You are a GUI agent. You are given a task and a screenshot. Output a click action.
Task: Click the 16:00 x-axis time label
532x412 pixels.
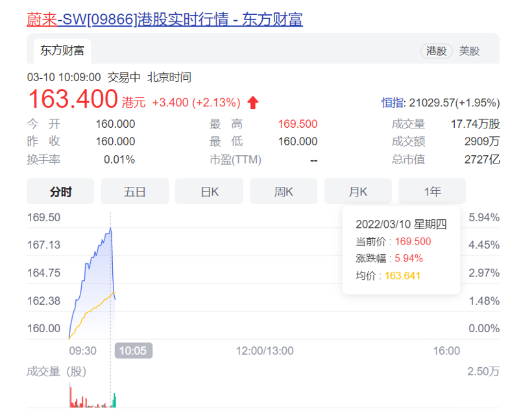pyautogui.click(x=446, y=350)
